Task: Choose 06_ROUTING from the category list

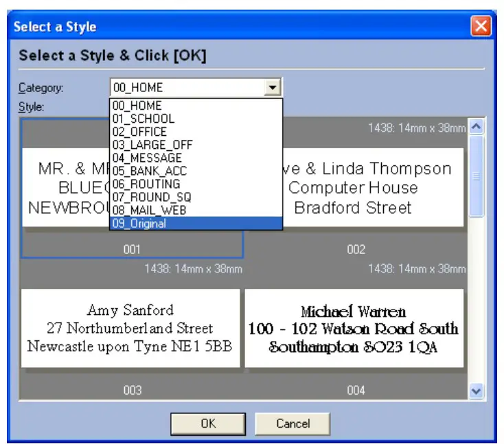Action: (196, 184)
